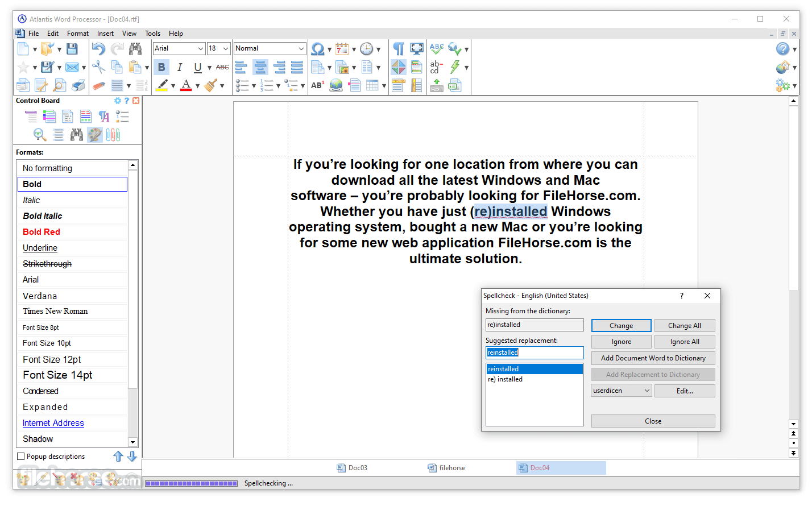Click the ABC spellcheck icon
Viewport: 812px width, 506px height.
(x=437, y=49)
